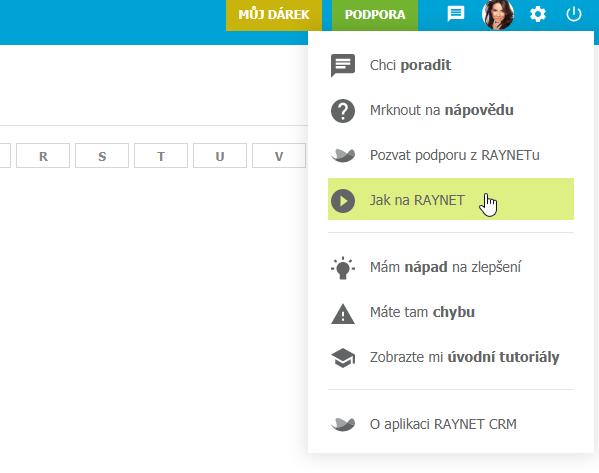The image size is (599, 473).
Task: Click the question mark help icon
Action: 343,111
